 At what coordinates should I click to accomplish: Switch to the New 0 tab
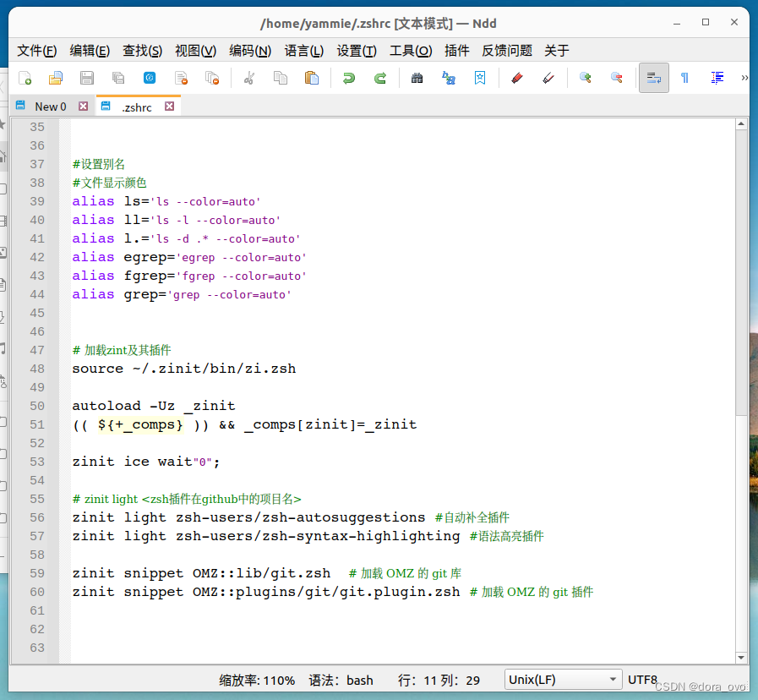pos(50,107)
